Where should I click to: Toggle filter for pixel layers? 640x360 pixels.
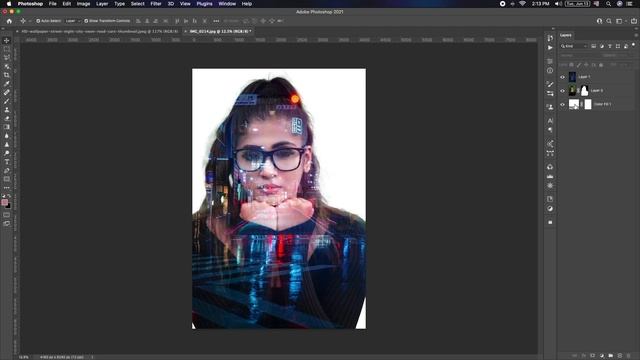[x=593, y=46]
